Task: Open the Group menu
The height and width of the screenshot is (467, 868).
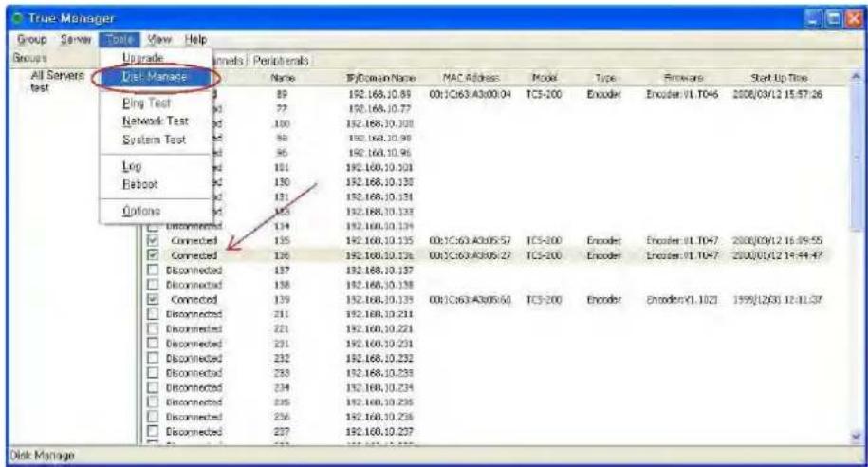Action: click(31, 39)
